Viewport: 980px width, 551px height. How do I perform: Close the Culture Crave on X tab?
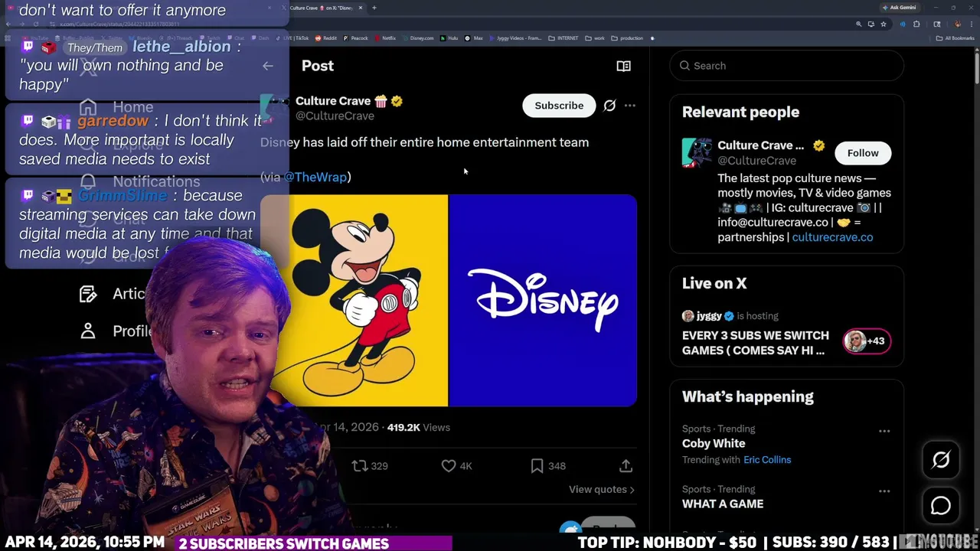361,8
